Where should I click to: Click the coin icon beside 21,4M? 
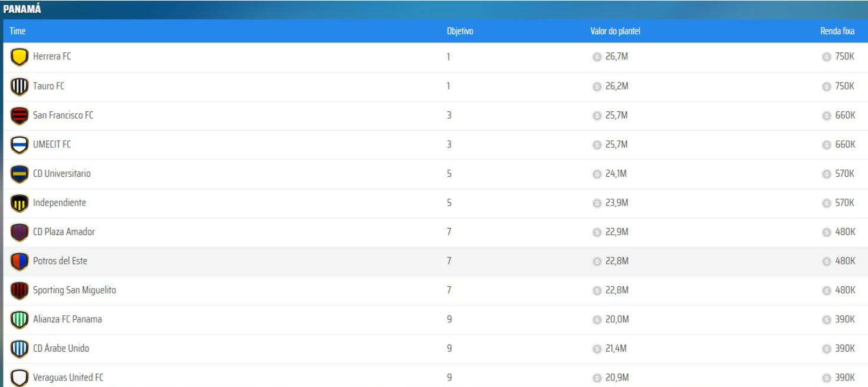[x=597, y=349]
